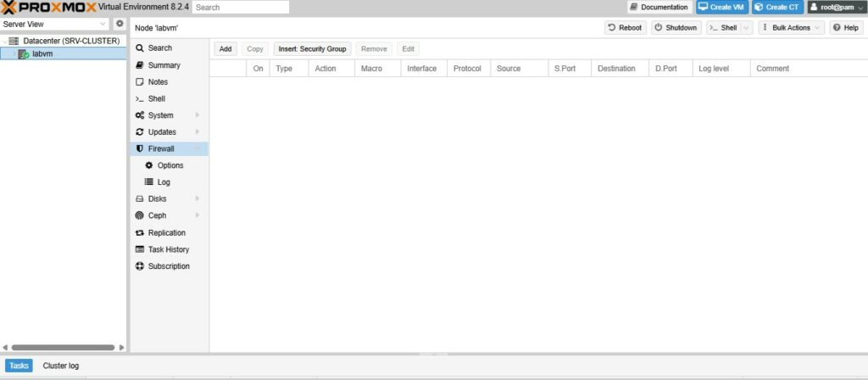Open the Server View dropdown
The width and height of the screenshot is (868, 380).
55,24
